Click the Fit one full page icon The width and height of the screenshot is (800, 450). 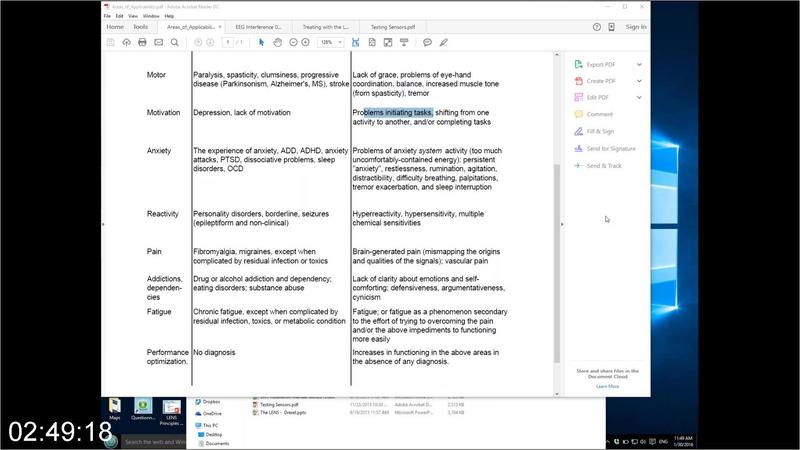[372, 42]
